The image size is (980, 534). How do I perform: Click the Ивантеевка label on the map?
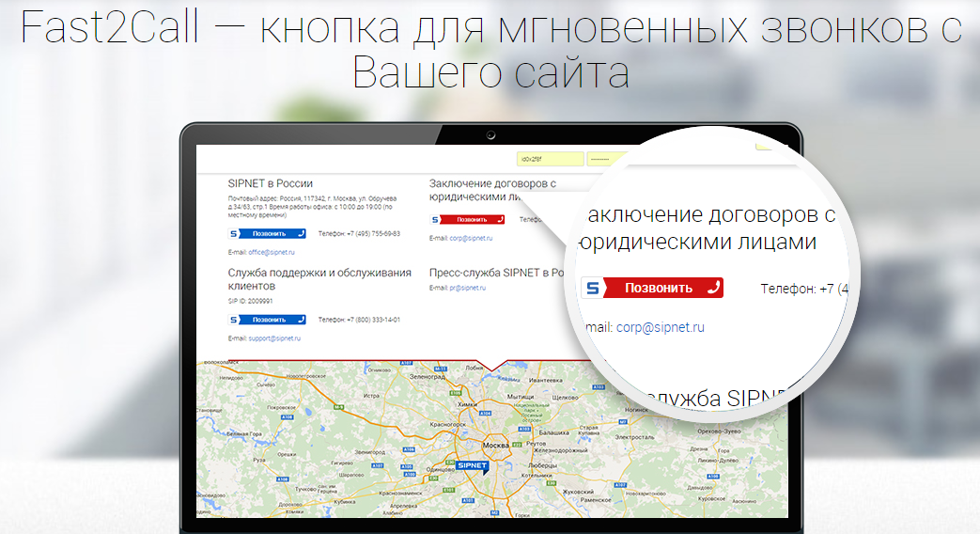[x=545, y=380]
